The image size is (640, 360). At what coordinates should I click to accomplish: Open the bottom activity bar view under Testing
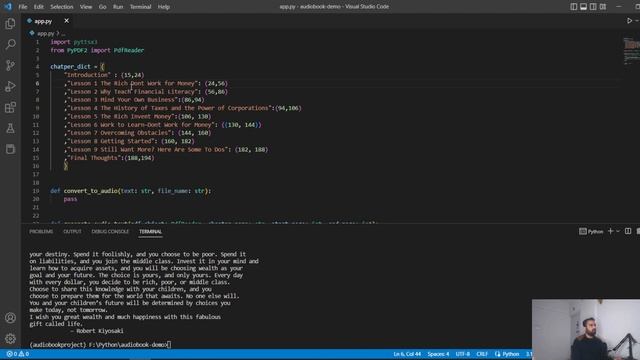click(x=10, y=149)
